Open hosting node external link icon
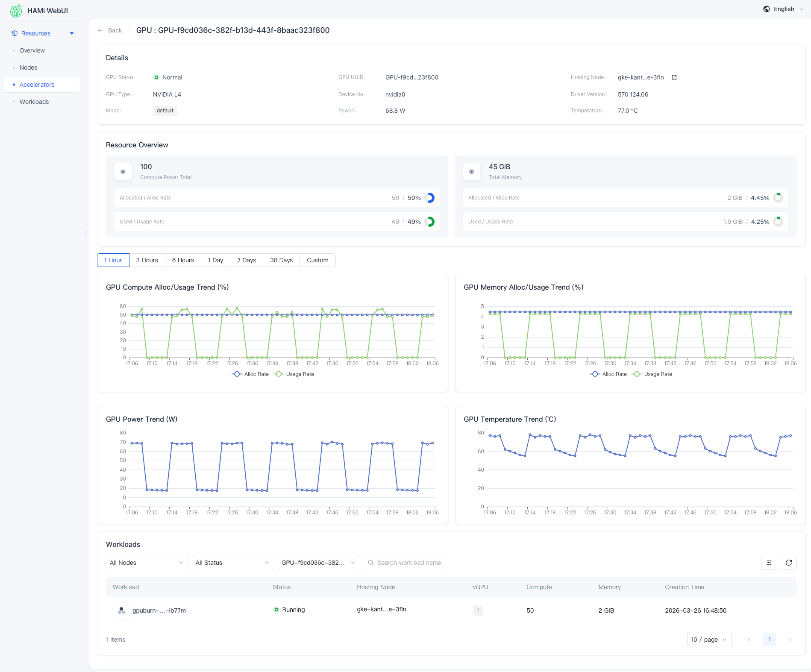This screenshot has width=811, height=672. pos(674,77)
